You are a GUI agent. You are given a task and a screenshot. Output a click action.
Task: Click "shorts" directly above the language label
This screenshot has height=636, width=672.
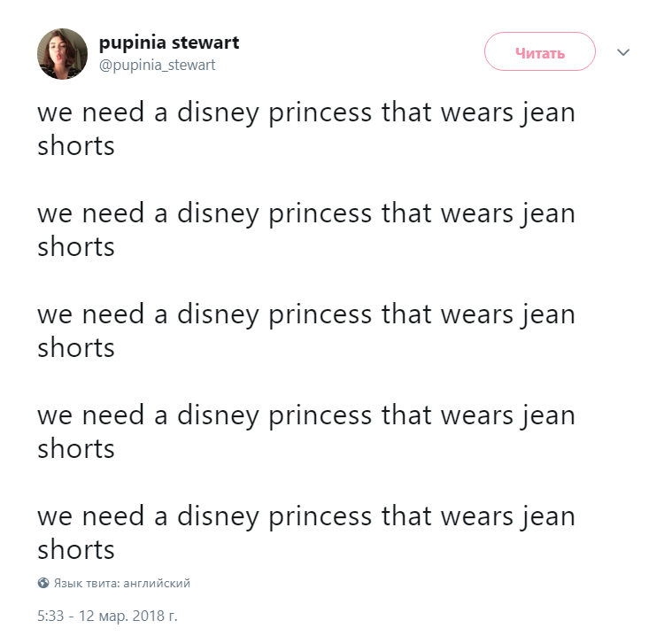(x=76, y=549)
